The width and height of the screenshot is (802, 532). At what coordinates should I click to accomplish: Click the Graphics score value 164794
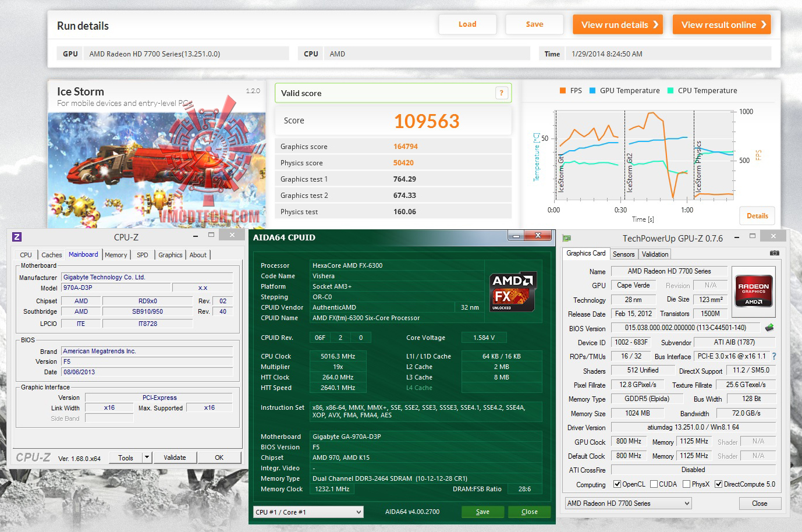click(x=406, y=147)
